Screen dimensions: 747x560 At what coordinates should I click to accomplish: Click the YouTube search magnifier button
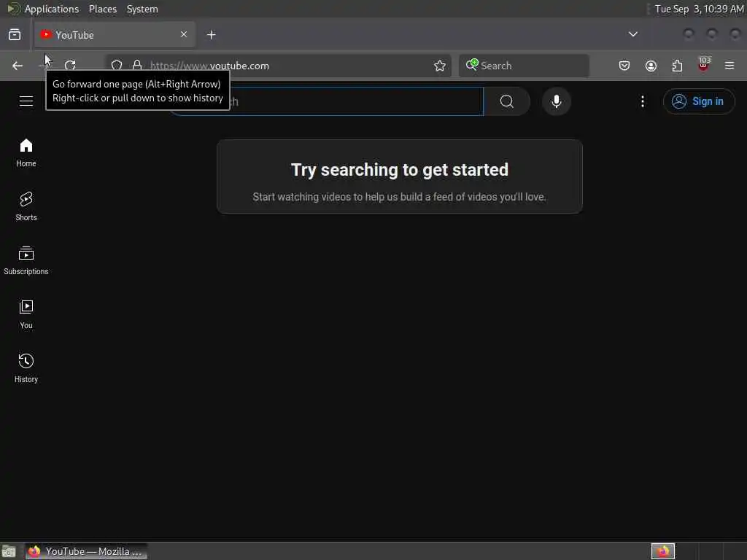[x=507, y=101]
